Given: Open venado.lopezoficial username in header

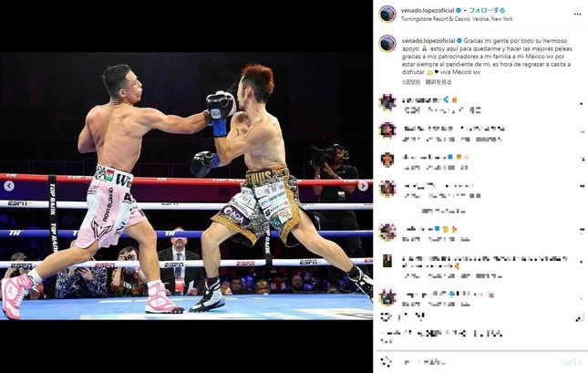Looking at the screenshot, I should coord(428,11).
